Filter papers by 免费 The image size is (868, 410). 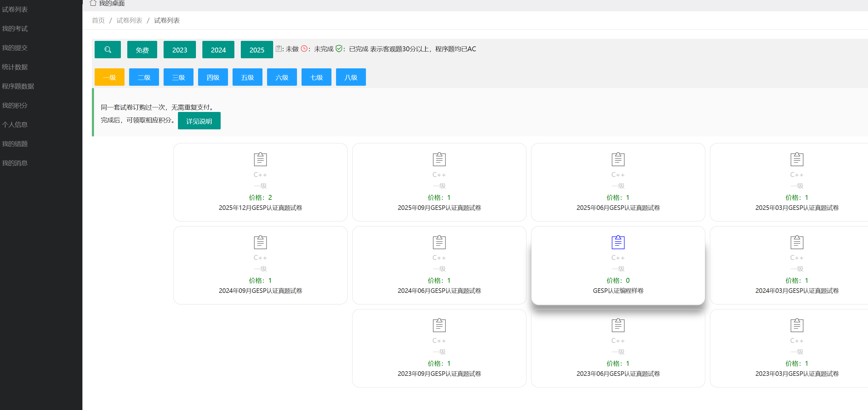pyautogui.click(x=142, y=49)
